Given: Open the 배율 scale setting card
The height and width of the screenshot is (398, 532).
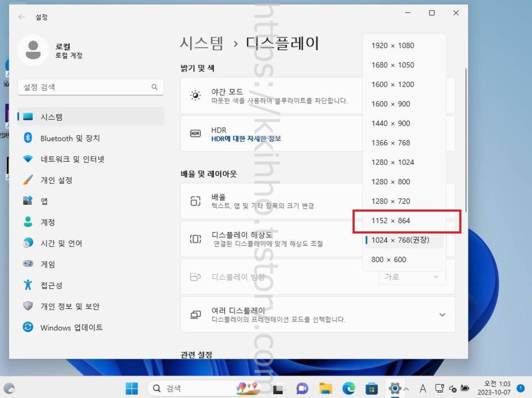Looking at the screenshot, I should 271,201.
